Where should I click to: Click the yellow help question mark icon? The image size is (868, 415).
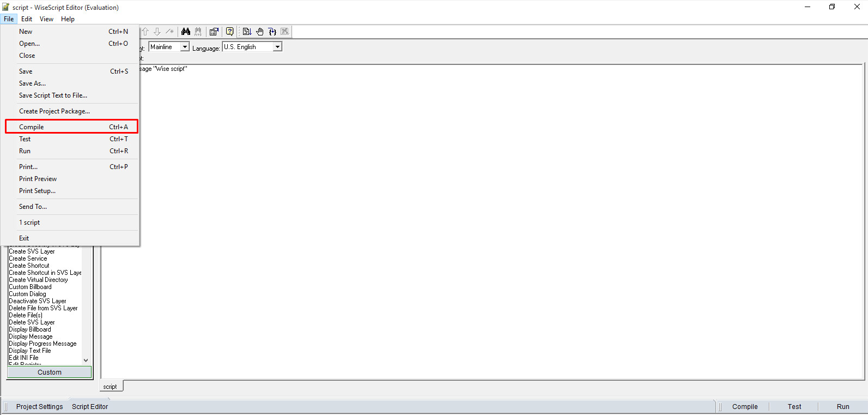tap(230, 32)
